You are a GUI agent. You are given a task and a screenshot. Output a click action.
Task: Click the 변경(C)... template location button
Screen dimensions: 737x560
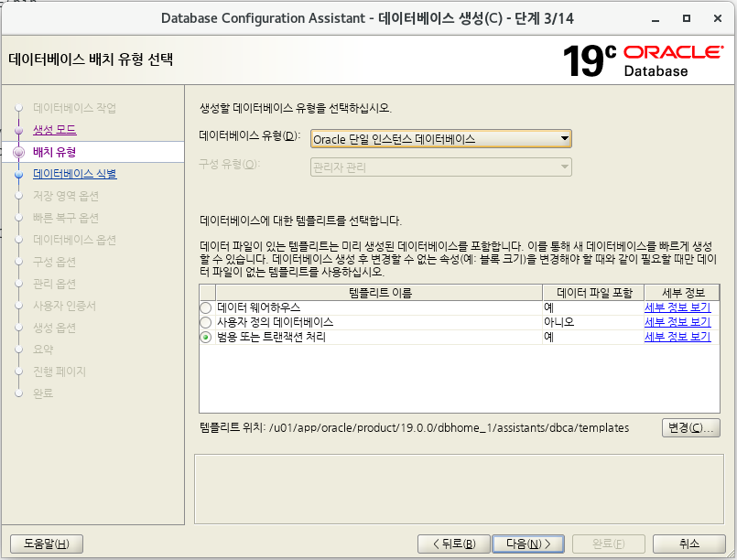691,428
